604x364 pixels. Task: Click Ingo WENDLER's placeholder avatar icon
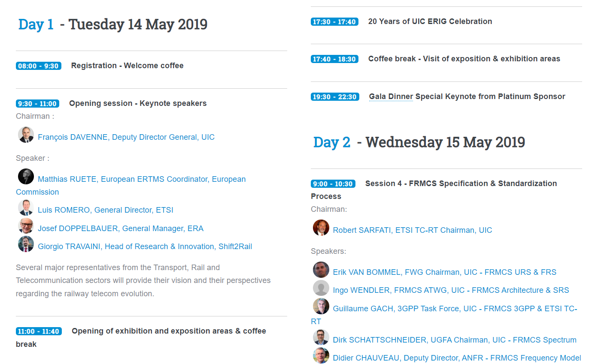(321, 288)
